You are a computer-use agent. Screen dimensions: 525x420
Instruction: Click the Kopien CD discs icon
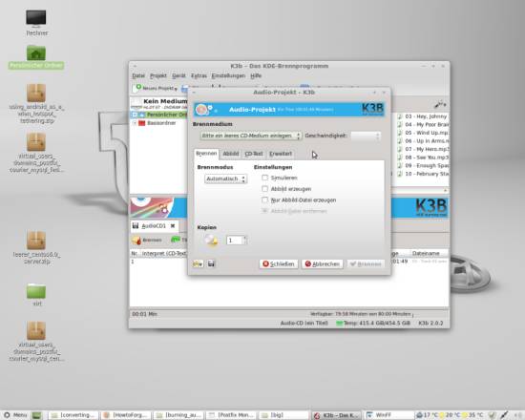[x=211, y=241]
